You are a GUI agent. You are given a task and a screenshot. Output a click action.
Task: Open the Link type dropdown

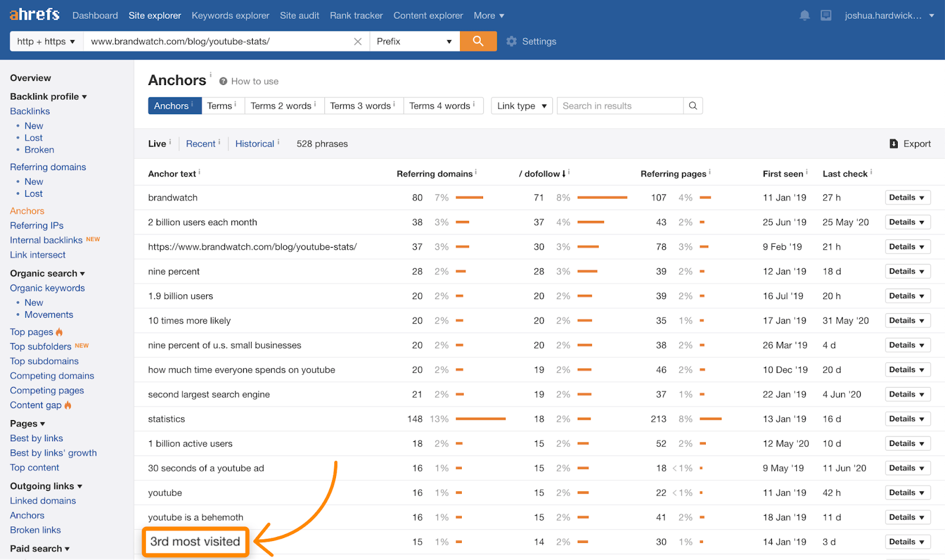(522, 106)
